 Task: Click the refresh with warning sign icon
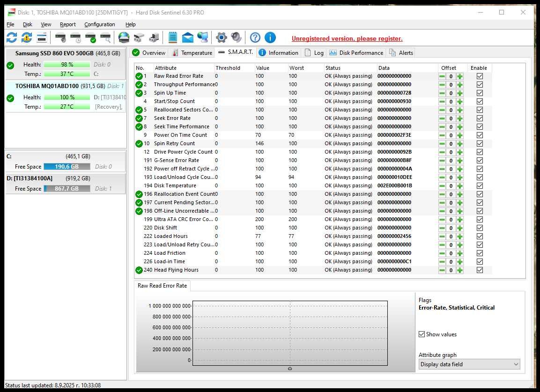(x=27, y=37)
